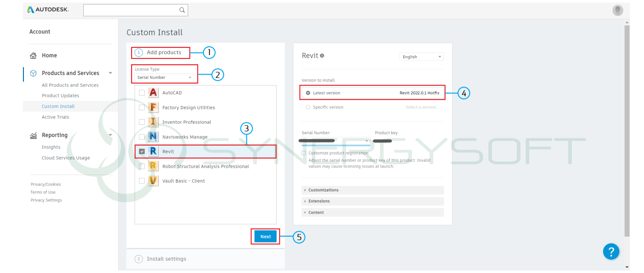Expand the Extensions section
The width and height of the screenshot is (644, 273).
pyautogui.click(x=373, y=201)
